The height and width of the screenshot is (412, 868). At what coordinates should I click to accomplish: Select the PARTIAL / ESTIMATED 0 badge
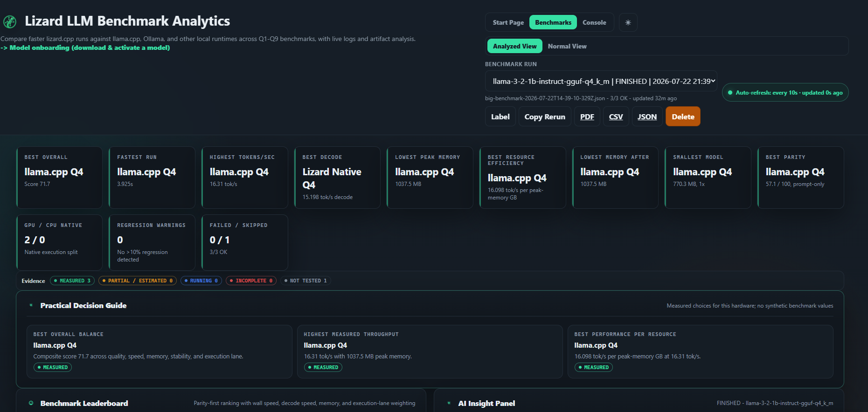coord(138,281)
